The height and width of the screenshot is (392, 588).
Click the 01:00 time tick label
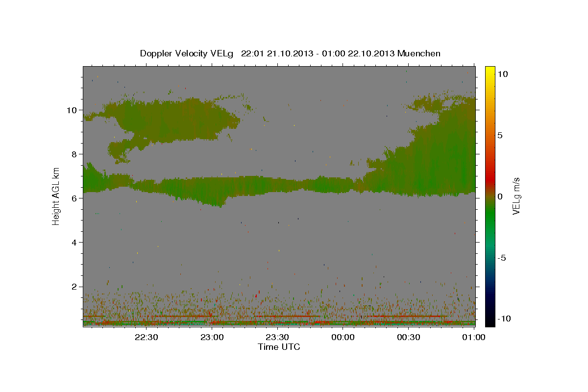click(473, 337)
